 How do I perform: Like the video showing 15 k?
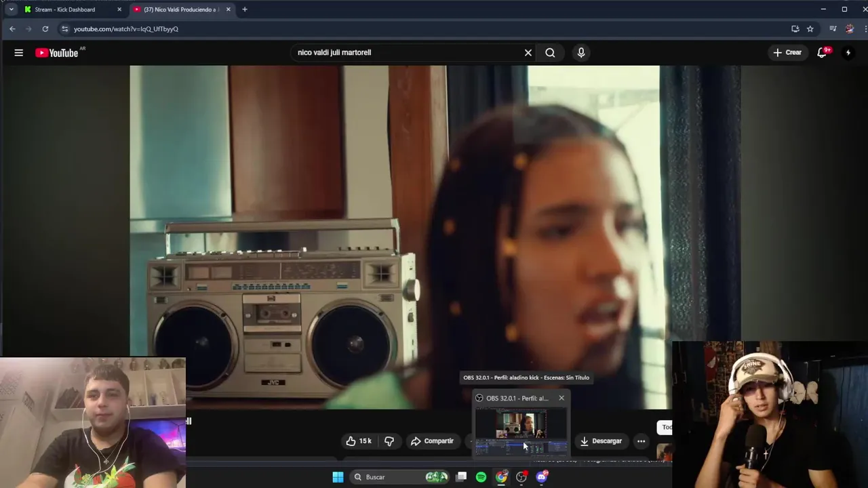(x=359, y=441)
